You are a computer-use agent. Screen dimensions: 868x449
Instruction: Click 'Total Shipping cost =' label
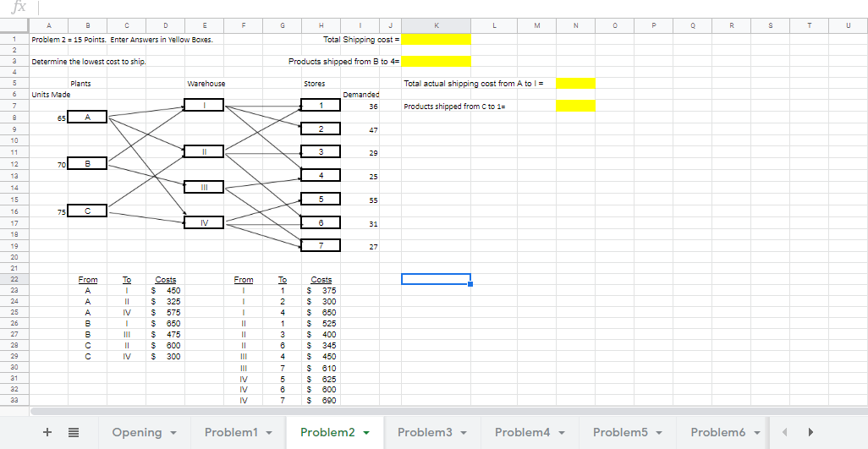pyautogui.click(x=361, y=40)
